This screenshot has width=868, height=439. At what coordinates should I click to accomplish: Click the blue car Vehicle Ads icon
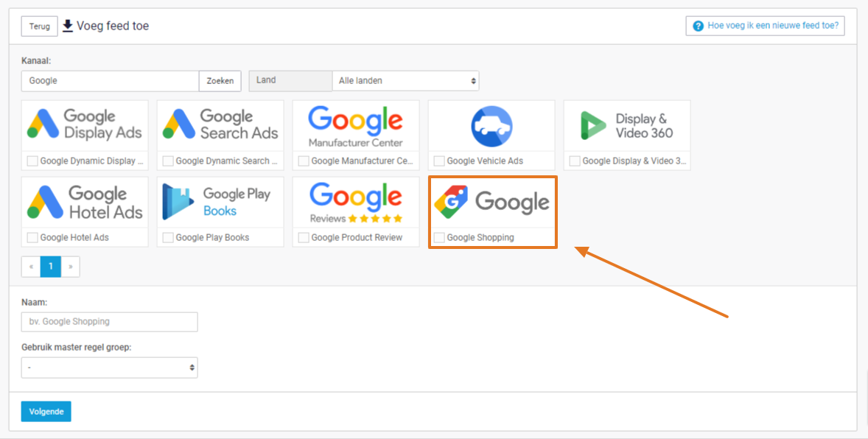pyautogui.click(x=491, y=126)
